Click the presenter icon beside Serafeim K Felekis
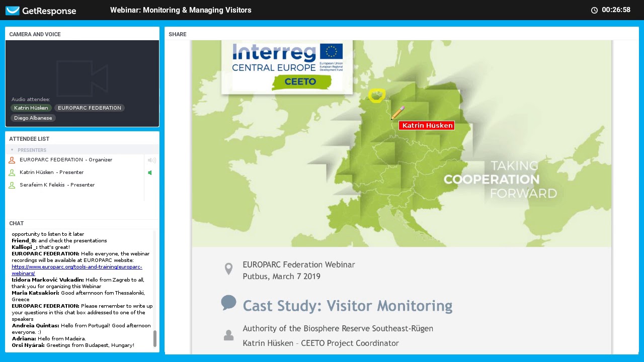644x362 pixels. click(12, 185)
